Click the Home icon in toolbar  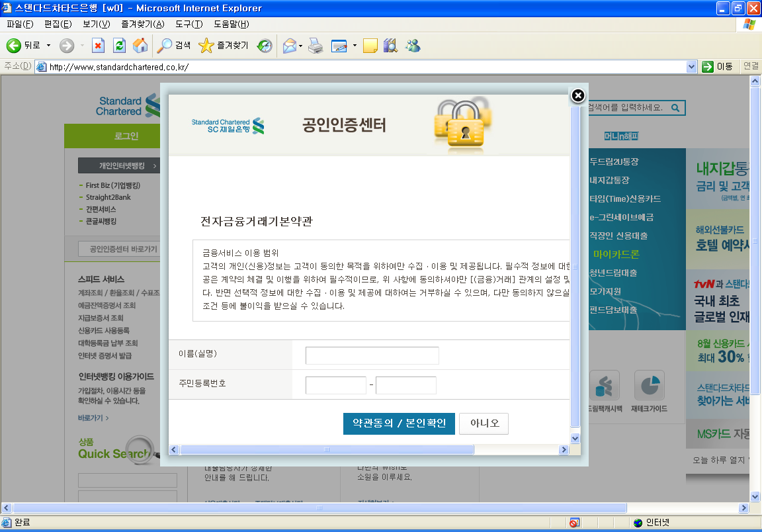pyautogui.click(x=140, y=46)
